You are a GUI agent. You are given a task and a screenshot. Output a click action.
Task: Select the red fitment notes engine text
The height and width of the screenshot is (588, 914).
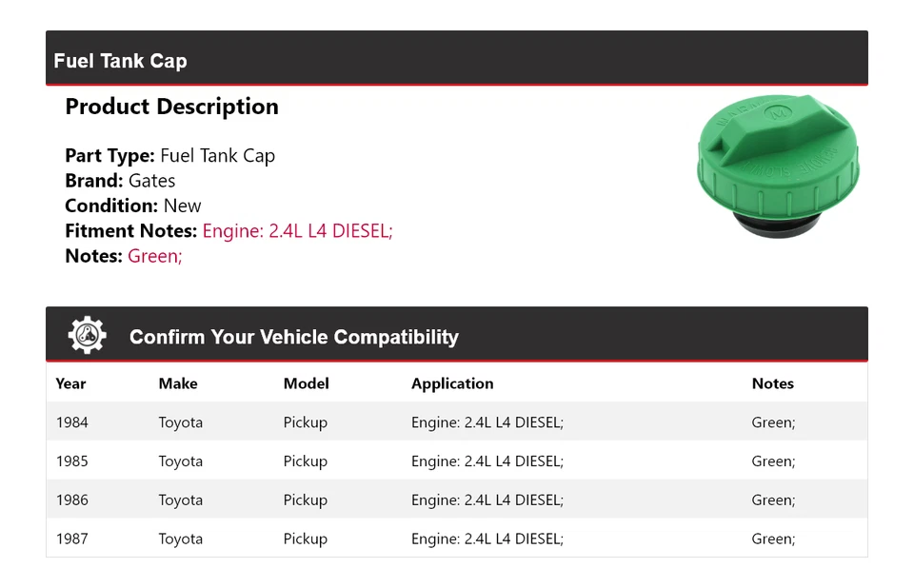click(x=297, y=230)
